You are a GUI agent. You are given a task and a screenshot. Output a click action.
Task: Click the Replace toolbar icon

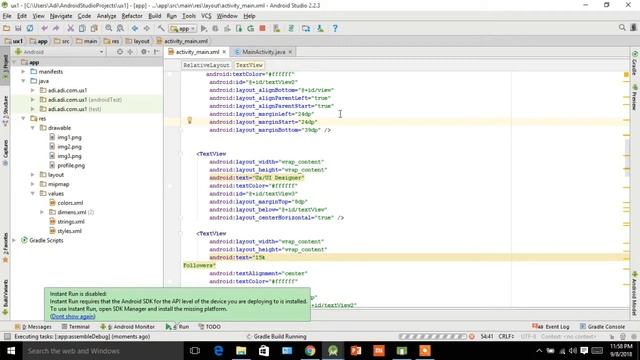120,28
